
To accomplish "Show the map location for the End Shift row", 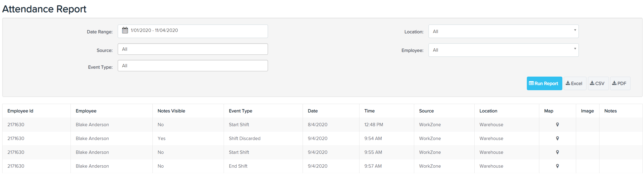I will tap(557, 166).
